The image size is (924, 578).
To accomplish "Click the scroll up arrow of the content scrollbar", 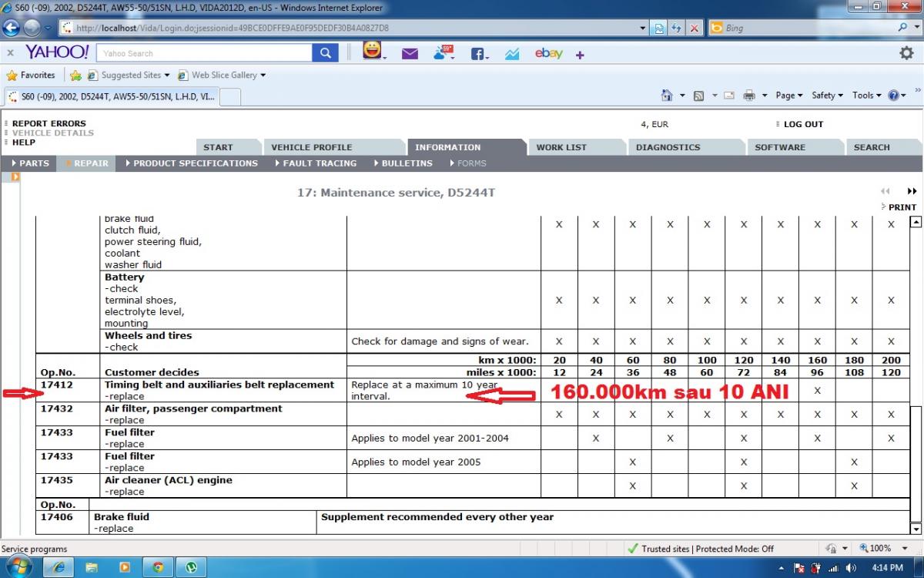I will click(x=916, y=222).
